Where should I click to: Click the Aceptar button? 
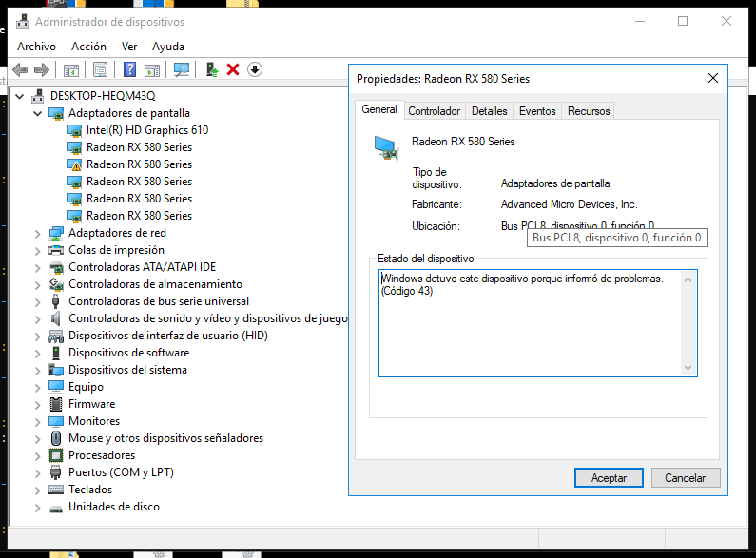point(609,477)
